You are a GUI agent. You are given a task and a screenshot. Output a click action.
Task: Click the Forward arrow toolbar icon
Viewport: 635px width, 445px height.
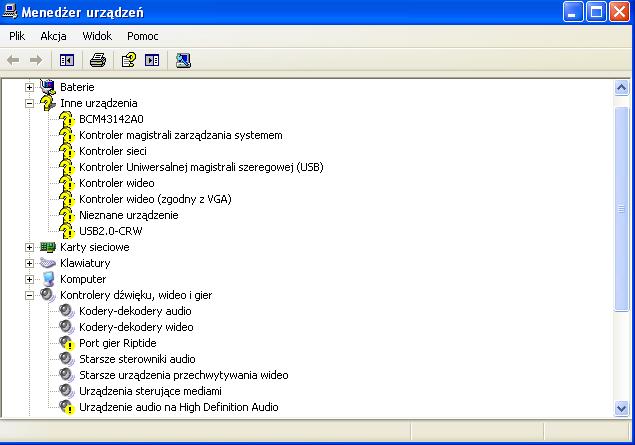pyautogui.click(x=36, y=60)
